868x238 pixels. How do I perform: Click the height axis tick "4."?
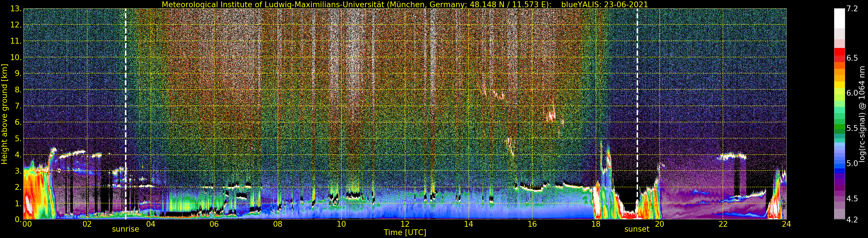(x=18, y=155)
